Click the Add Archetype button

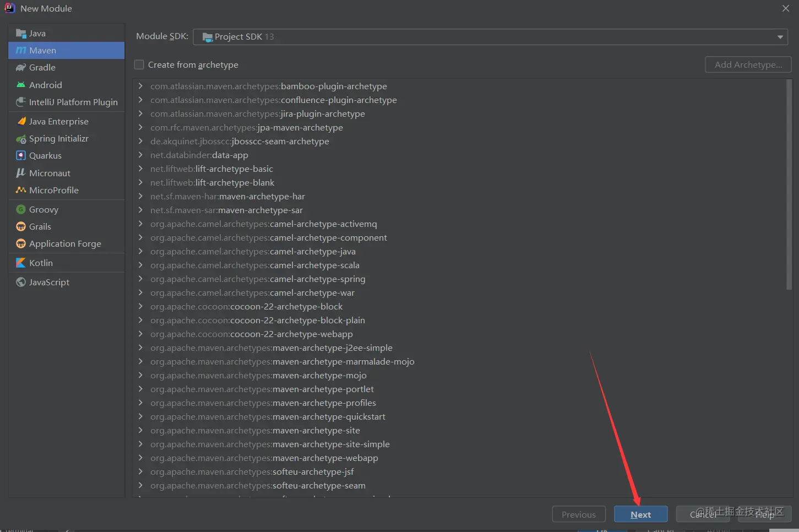point(748,64)
